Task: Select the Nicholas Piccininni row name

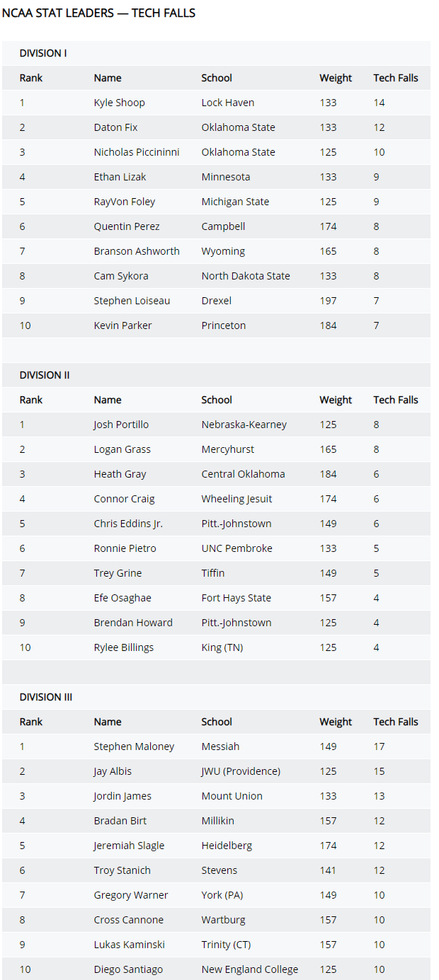Action: (137, 152)
